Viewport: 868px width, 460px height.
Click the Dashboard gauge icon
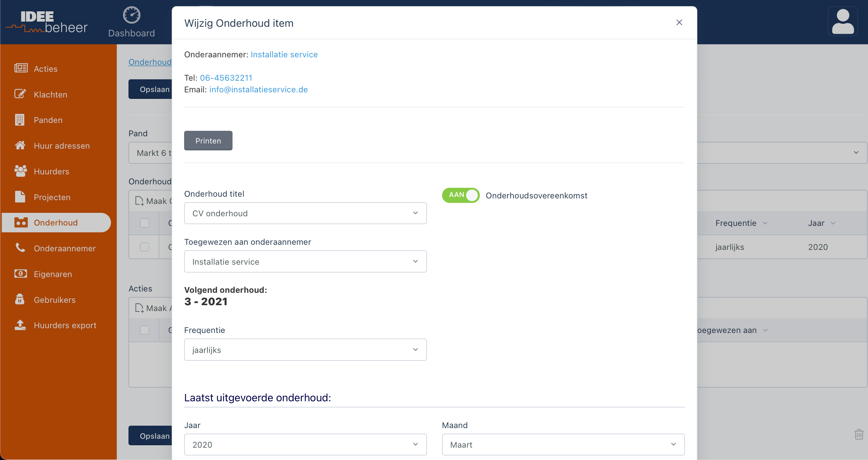(x=132, y=15)
